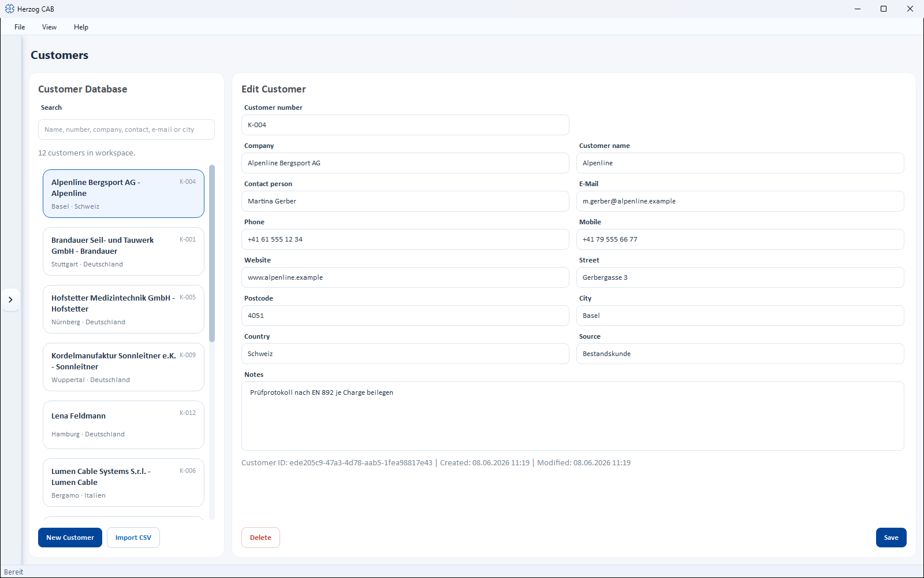Open the File menu
Screen dimensions: 924x578
(x=20, y=27)
